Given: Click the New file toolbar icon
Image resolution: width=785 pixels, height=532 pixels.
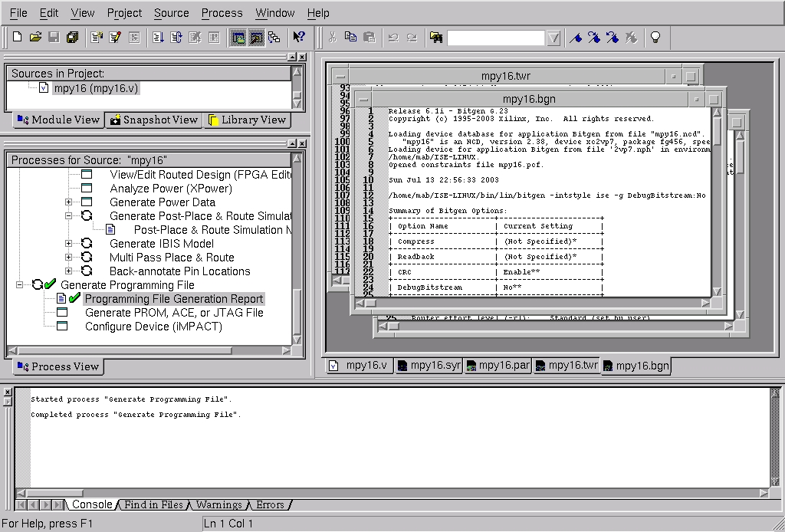Looking at the screenshot, I should (x=18, y=37).
